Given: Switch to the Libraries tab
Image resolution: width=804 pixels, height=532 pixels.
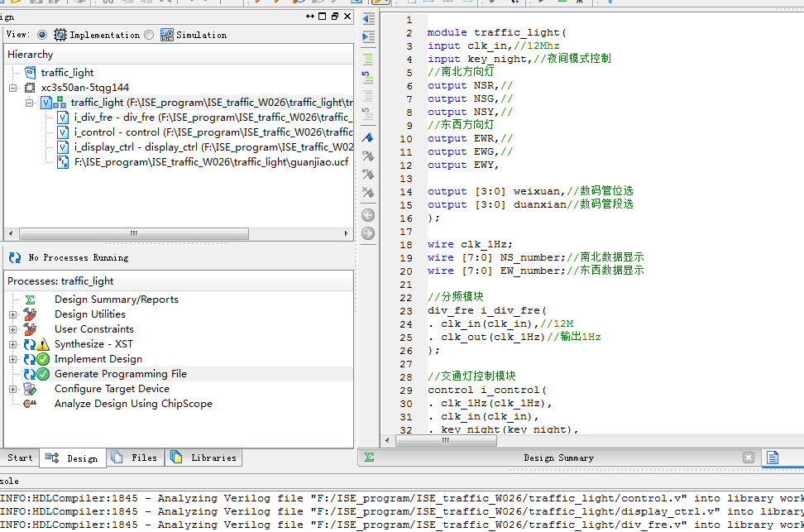Looking at the screenshot, I should pyautogui.click(x=203, y=458).
